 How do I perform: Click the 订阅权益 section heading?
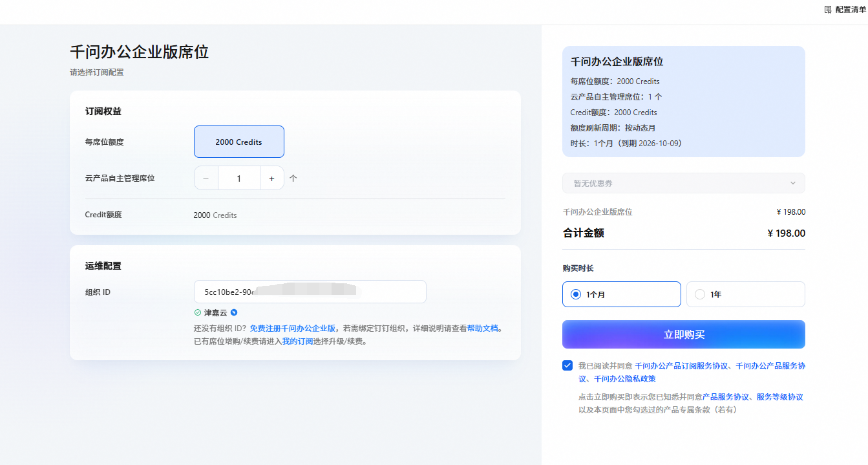pos(103,111)
